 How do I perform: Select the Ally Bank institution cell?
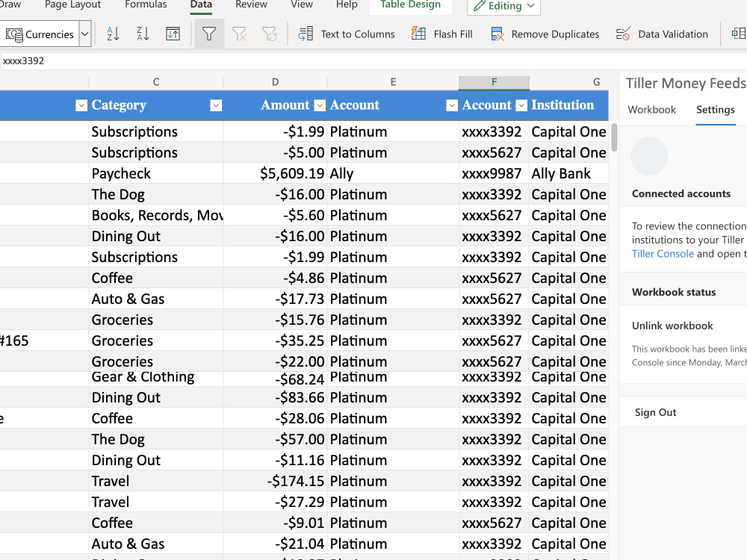pos(568,173)
